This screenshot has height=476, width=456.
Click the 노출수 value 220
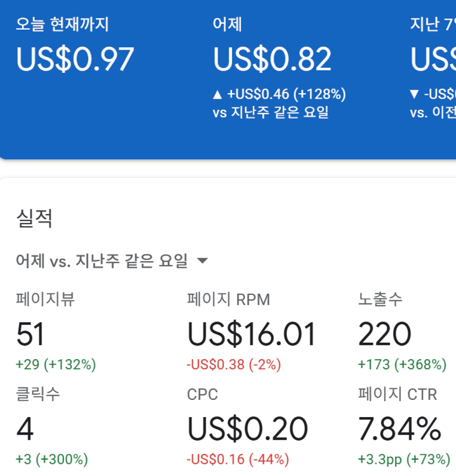[385, 334]
